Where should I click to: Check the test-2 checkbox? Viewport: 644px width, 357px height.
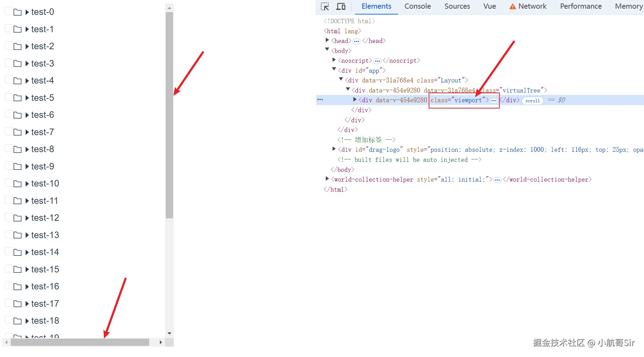9,46
